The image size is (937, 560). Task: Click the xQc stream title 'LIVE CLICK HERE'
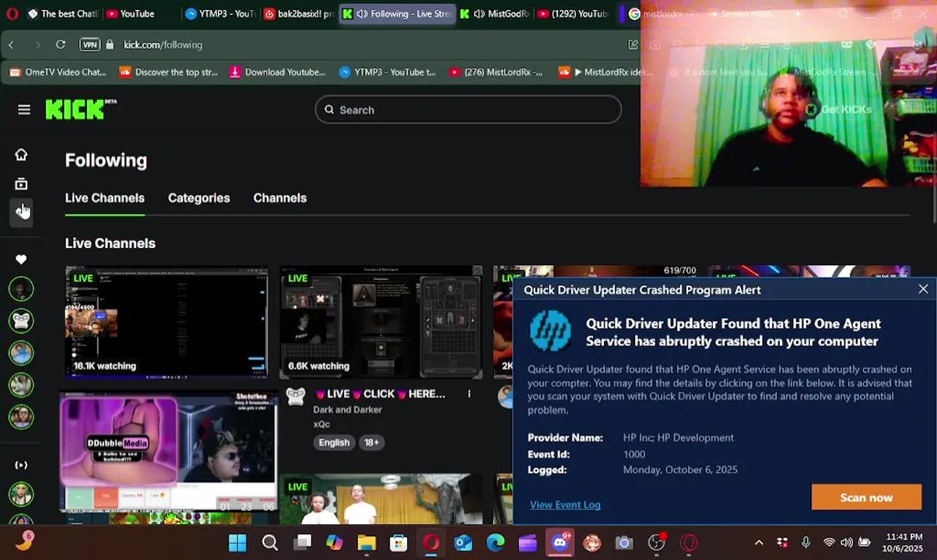pos(380,394)
